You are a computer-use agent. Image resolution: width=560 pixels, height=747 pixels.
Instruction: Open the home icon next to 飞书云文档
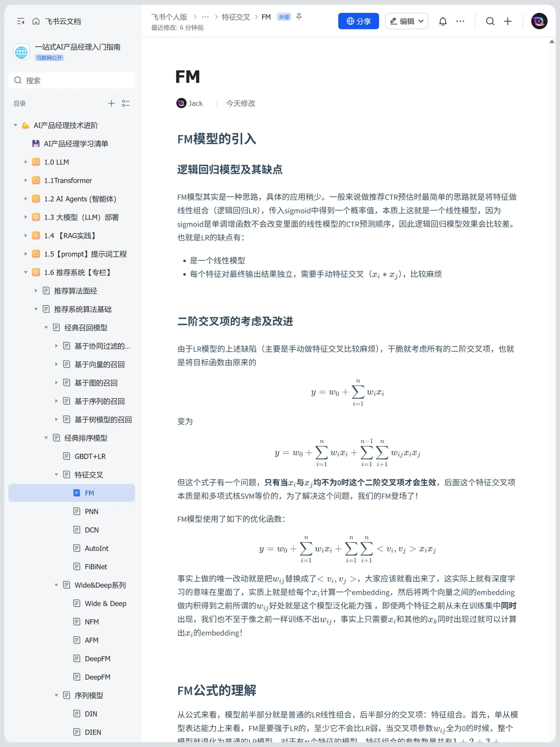coord(36,21)
